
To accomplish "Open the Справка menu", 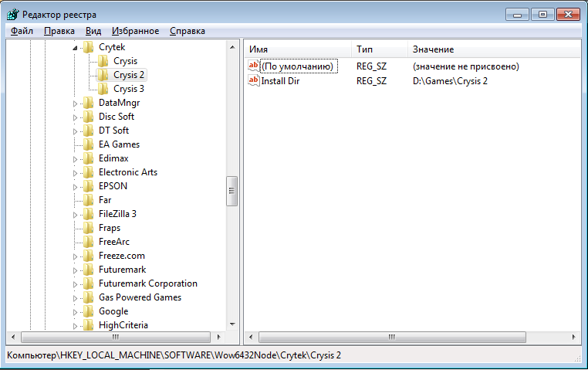I will click(x=187, y=31).
